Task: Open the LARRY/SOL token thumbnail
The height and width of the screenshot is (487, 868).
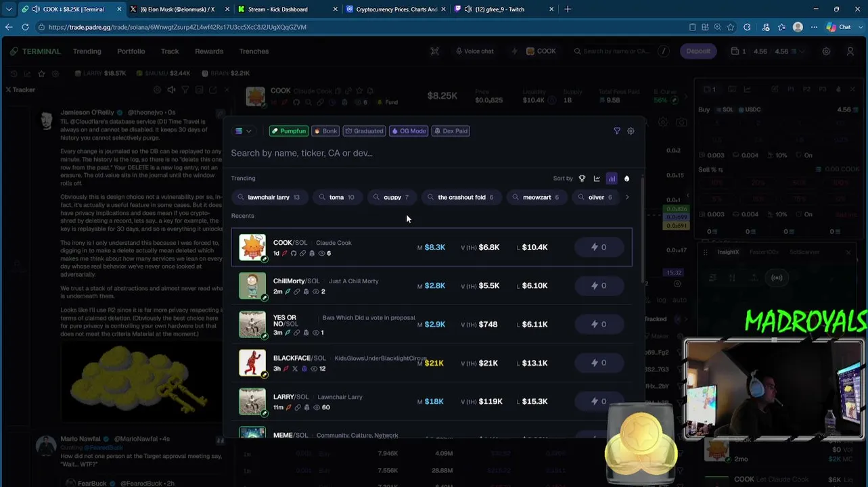Action: [252, 402]
